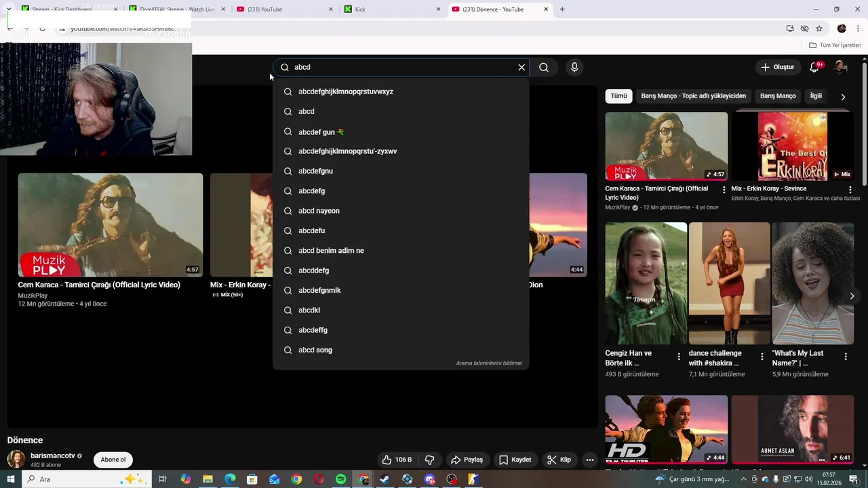Image resolution: width=868 pixels, height=488 pixels.
Task: Select suggestion abcdefu
Action: click(401, 230)
